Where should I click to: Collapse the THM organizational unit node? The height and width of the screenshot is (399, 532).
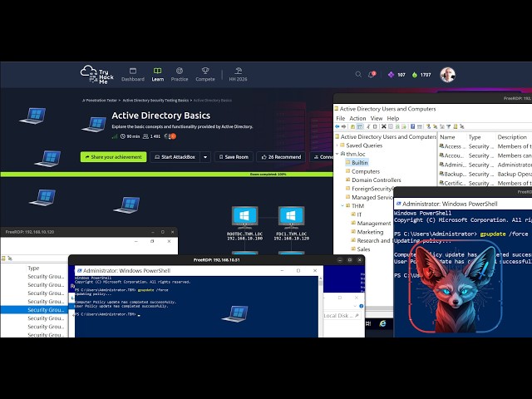[x=342, y=206]
